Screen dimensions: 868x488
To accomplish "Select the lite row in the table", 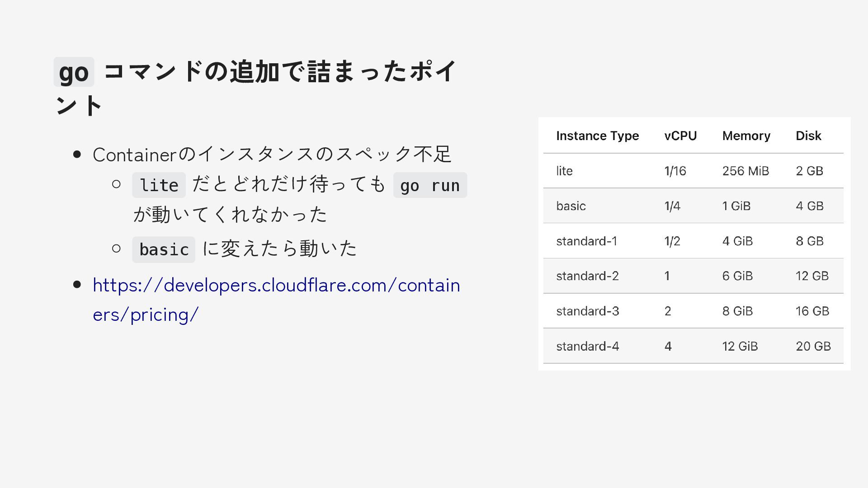I will (x=564, y=171).
